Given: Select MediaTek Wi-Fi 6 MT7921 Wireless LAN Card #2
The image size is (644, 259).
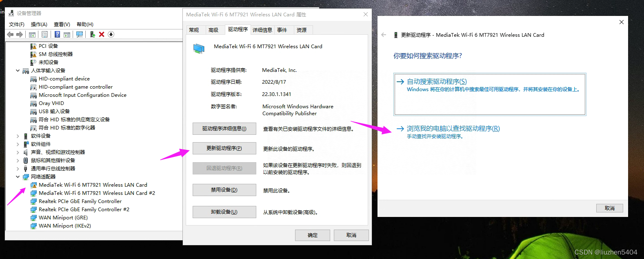Looking at the screenshot, I should (97, 193).
